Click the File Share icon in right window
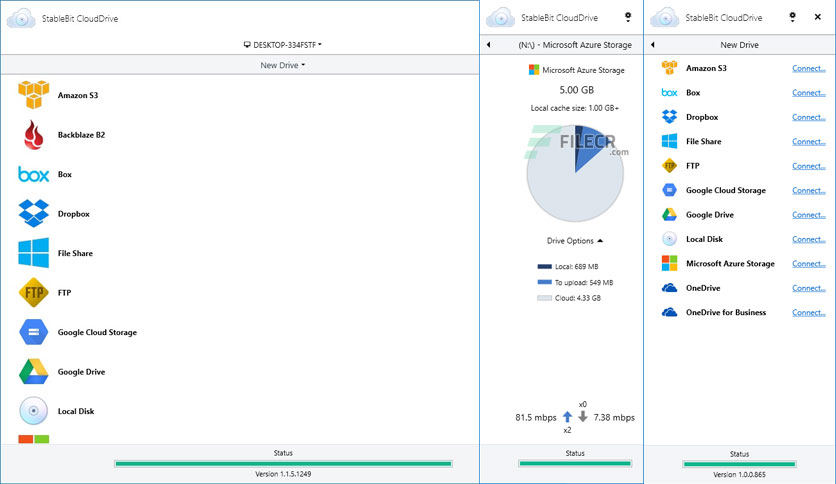The image size is (836, 484). (x=669, y=141)
